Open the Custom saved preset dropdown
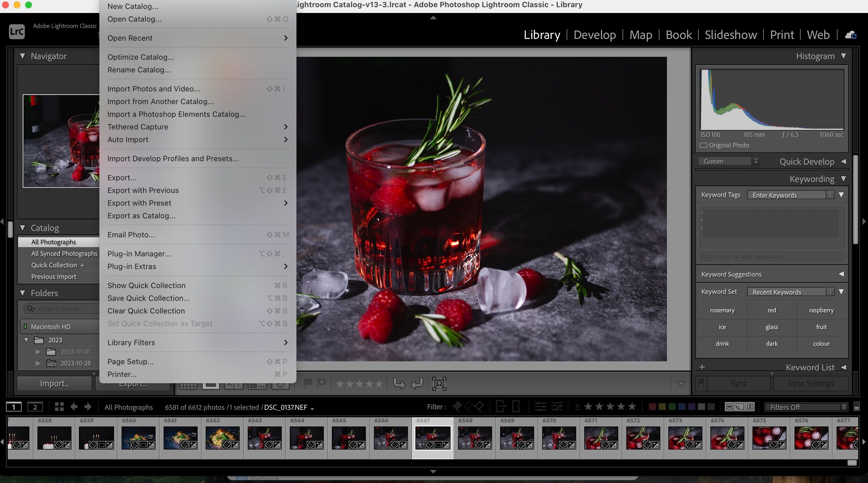868x483 pixels. click(x=728, y=161)
